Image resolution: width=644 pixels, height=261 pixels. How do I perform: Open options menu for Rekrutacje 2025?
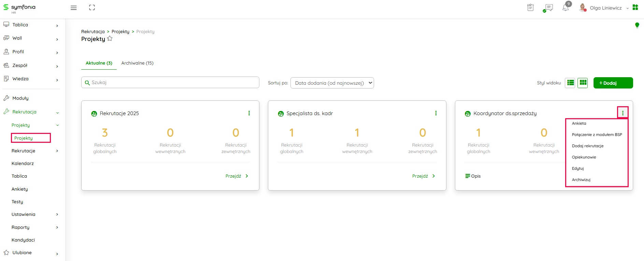pos(249,113)
